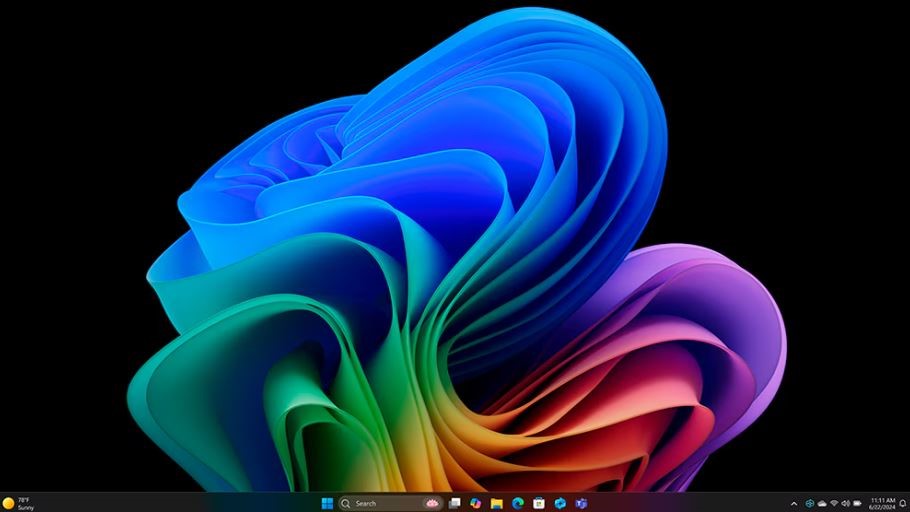The width and height of the screenshot is (910, 512).
Task: Click the teal circular system tray icon
Action: [x=809, y=503]
